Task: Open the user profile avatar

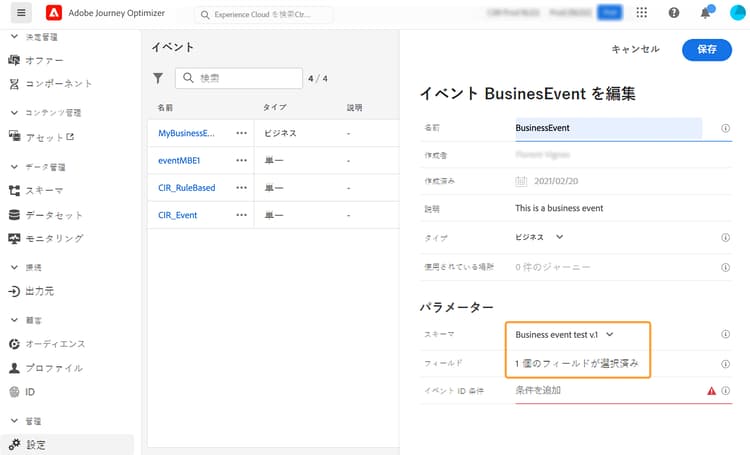Action: 738,13
